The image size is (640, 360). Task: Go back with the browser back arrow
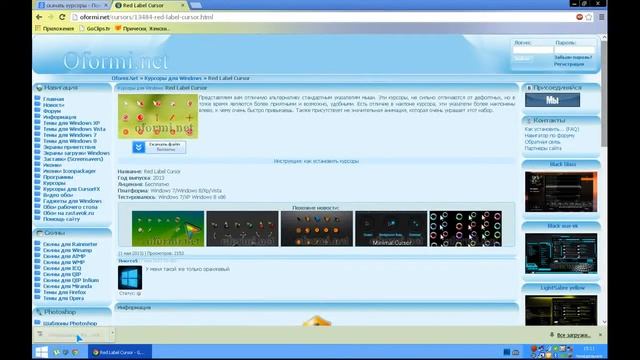point(39,17)
